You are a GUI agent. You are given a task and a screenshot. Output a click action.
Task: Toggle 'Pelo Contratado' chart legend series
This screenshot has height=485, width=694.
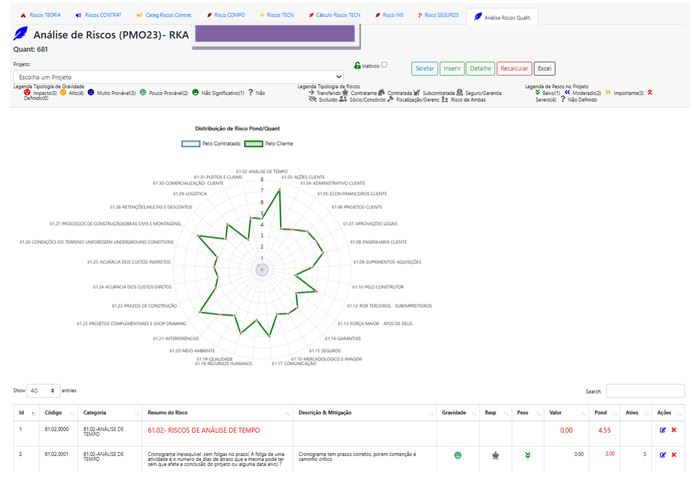220,144
